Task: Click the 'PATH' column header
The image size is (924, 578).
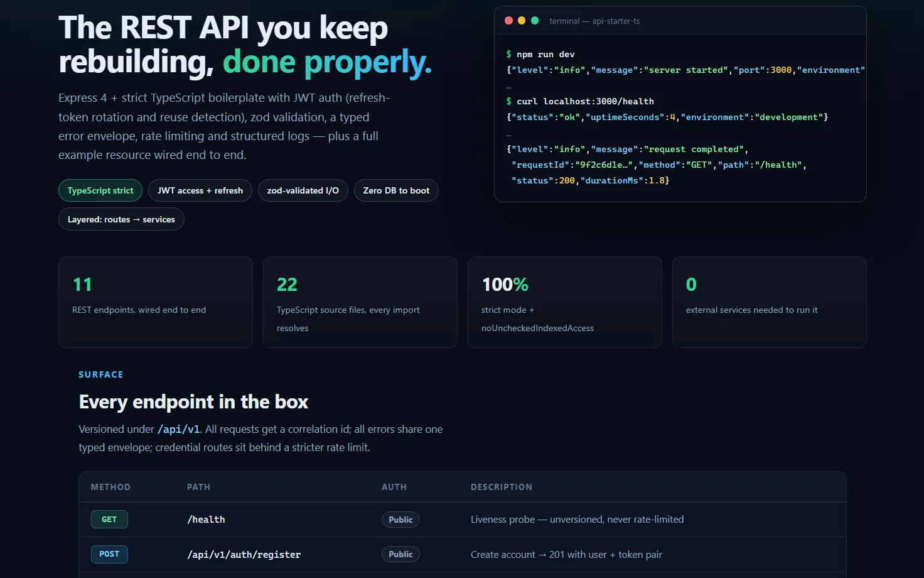Action: [198, 487]
